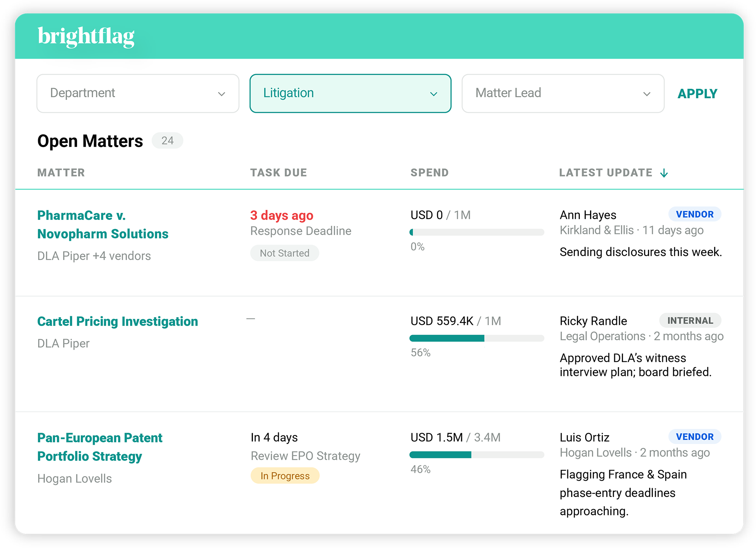
Task: Click the name 'Ricky Randle'
Action: click(x=593, y=321)
